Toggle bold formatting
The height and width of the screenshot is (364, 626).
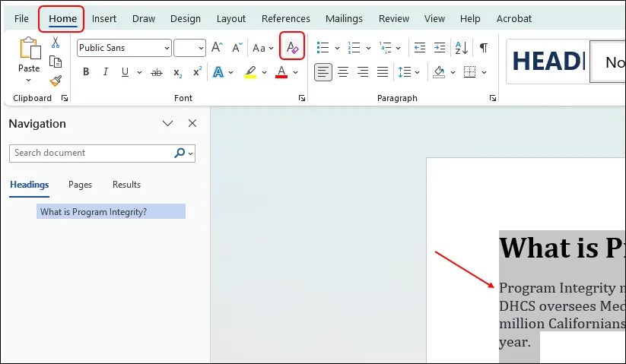(86, 71)
